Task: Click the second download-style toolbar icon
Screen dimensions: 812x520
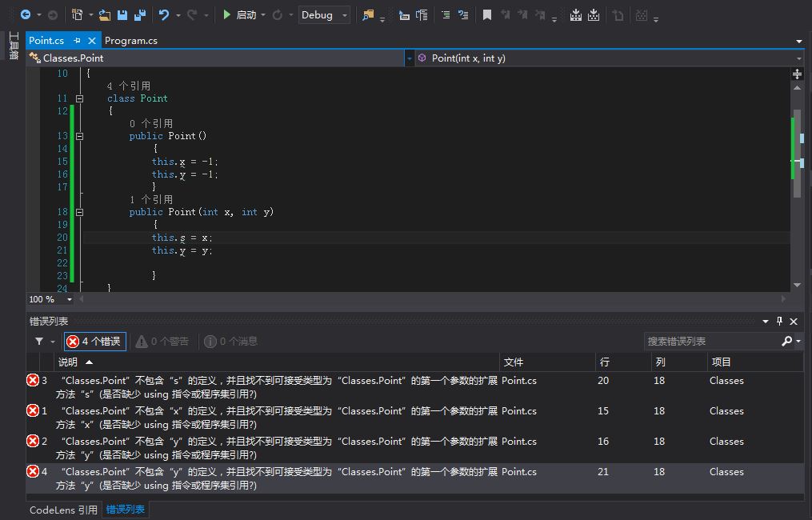Action: click(594, 15)
